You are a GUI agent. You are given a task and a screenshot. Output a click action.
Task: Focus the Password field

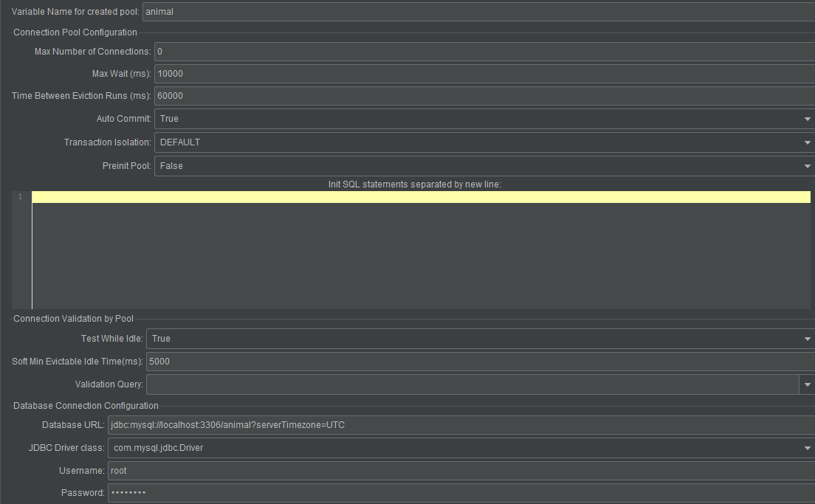click(461, 493)
